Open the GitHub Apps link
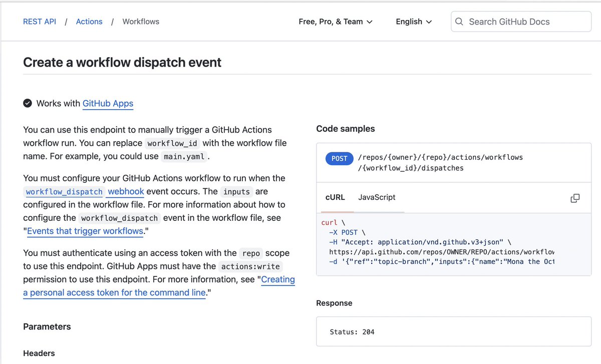 pyautogui.click(x=108, y=104)
